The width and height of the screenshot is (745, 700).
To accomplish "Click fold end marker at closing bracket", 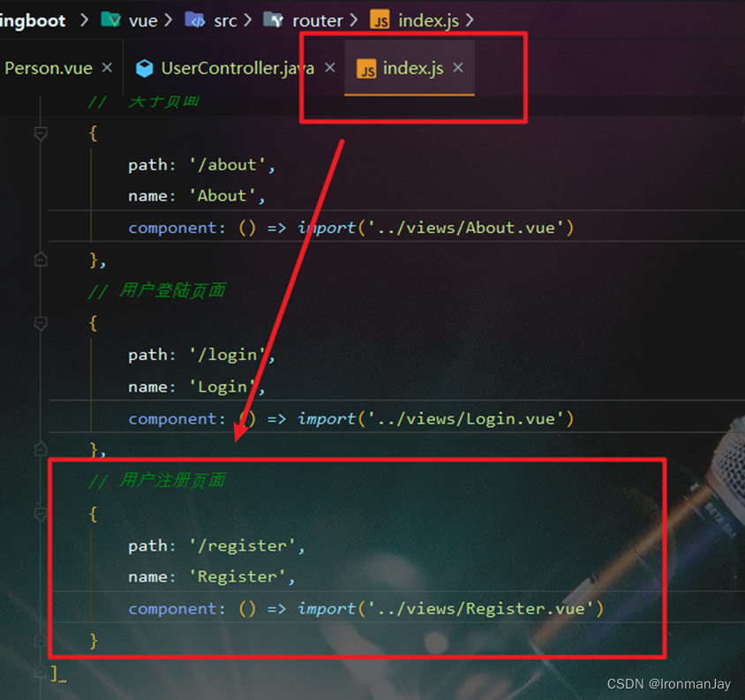I will coord(41,672).
